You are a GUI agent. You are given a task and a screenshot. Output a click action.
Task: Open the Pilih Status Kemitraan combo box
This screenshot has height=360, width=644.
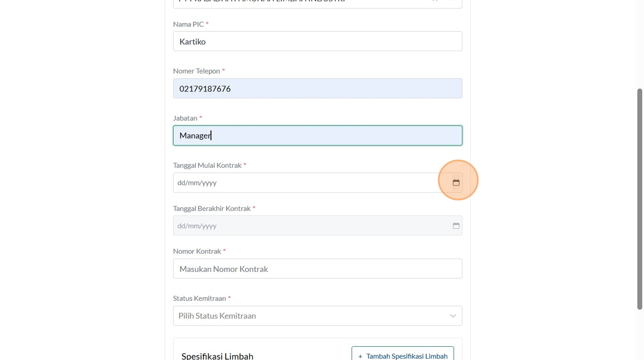310,316
